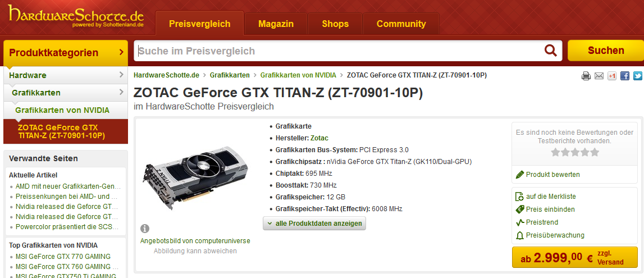Image resolution: width=644 pixels, height=278 pixels.
Task: Click the Google +1 icon
Action: (x=612, y=76)
